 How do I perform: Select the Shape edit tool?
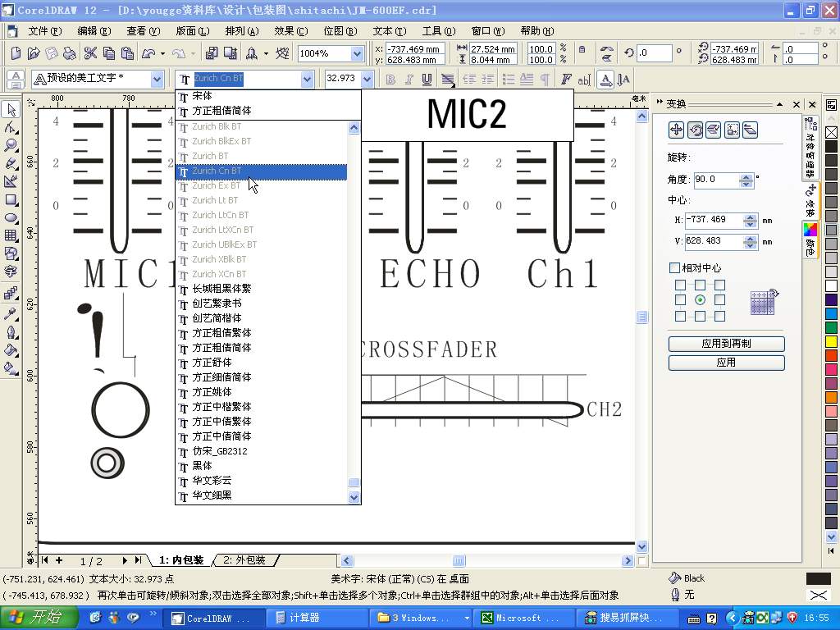point(11,127)
